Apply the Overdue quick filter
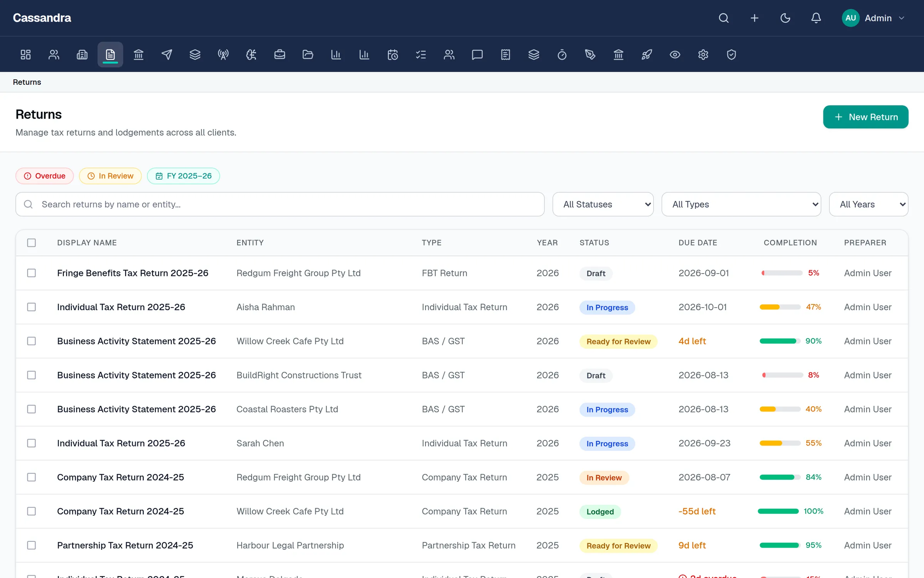Image resolution: width=924 pixels, height=578 pixels. [x=45, y=176]
